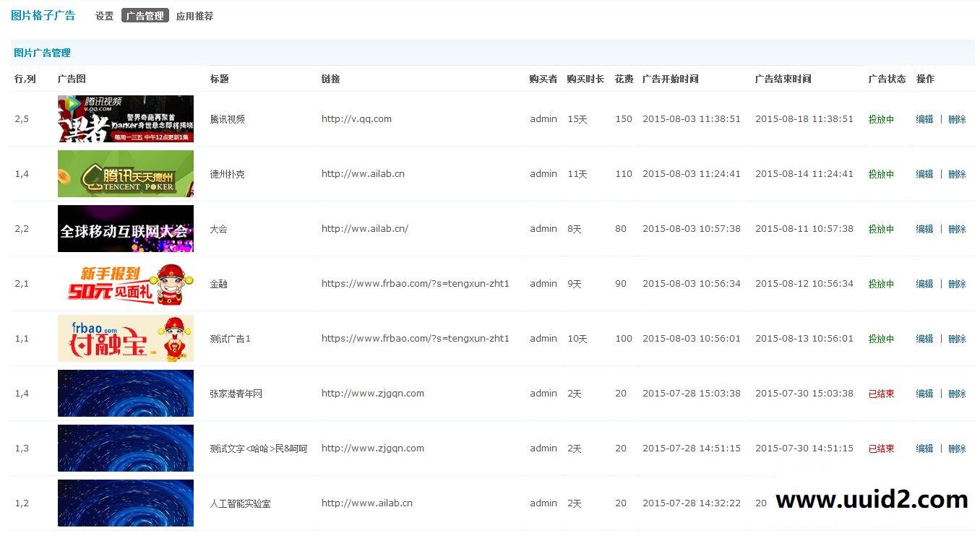The image size is (980, 533).
Task: Click the 全球移动互联网大会 banner
Action: (x=125, y=228)
